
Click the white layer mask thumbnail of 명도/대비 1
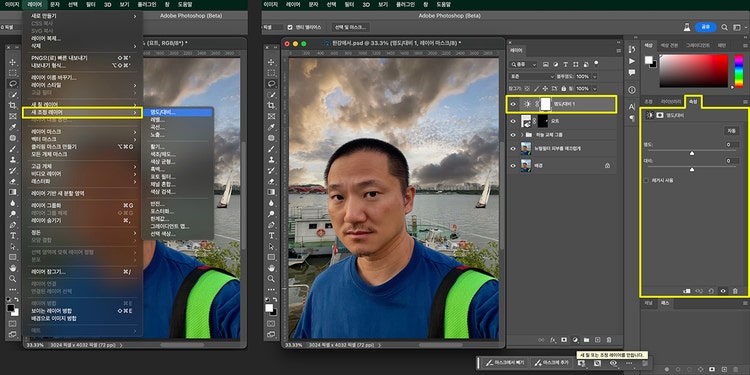(545, 104)
